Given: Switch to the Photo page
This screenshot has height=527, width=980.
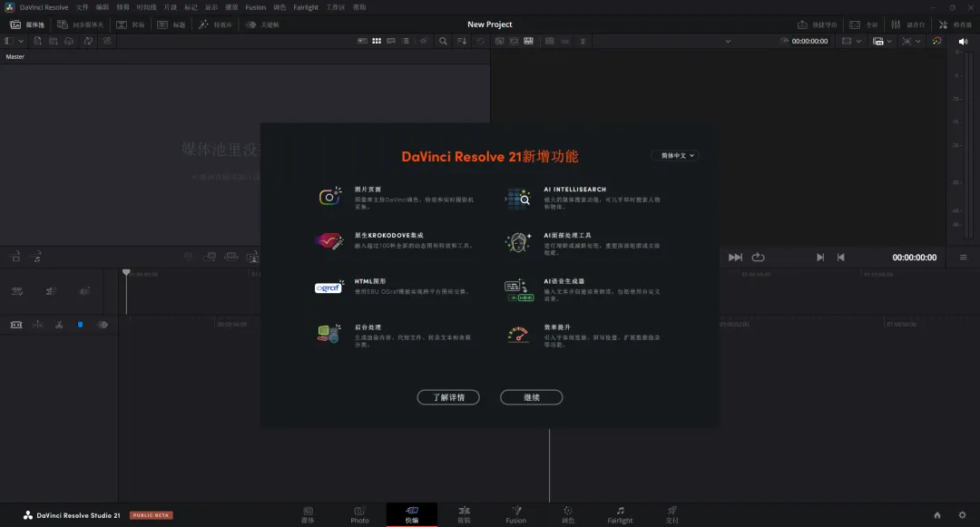Looking at the screenshot, I should (359, 515).
